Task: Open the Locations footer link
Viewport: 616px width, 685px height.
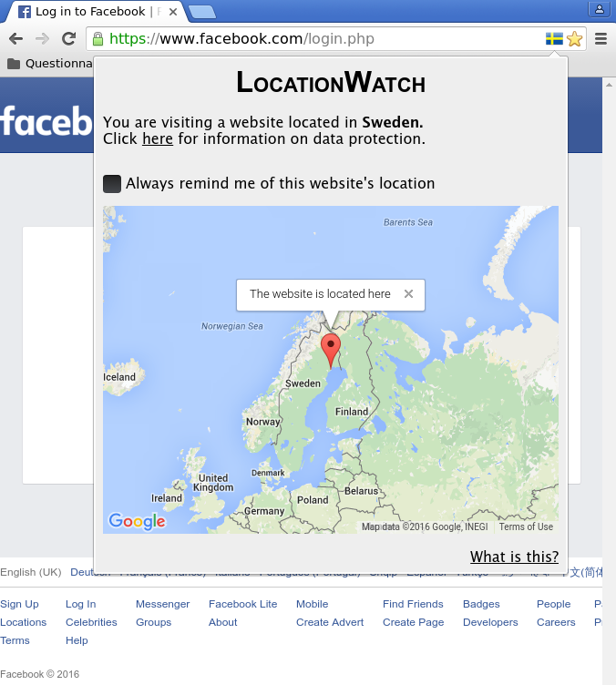Action: [23, 622]
